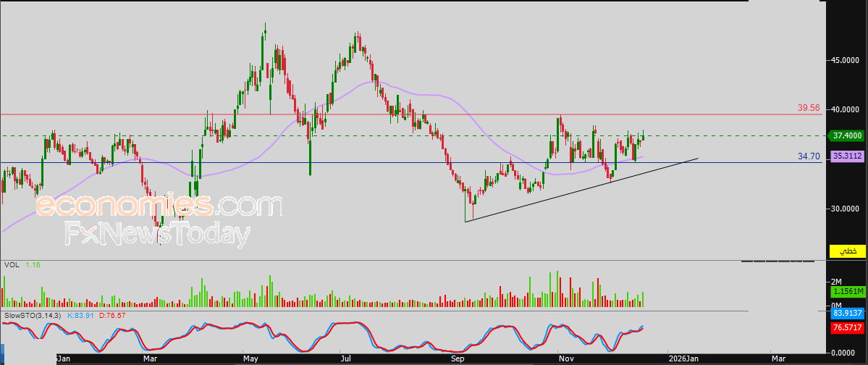
Task: Select the black ascending trendline on chart
Action: point(581,190)
